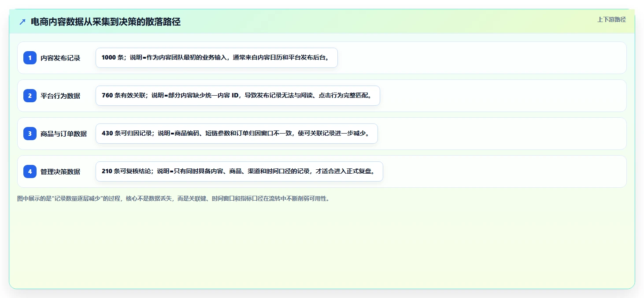Click the step 4 number badge
The image size is (644, 298).
pos(30,171)
